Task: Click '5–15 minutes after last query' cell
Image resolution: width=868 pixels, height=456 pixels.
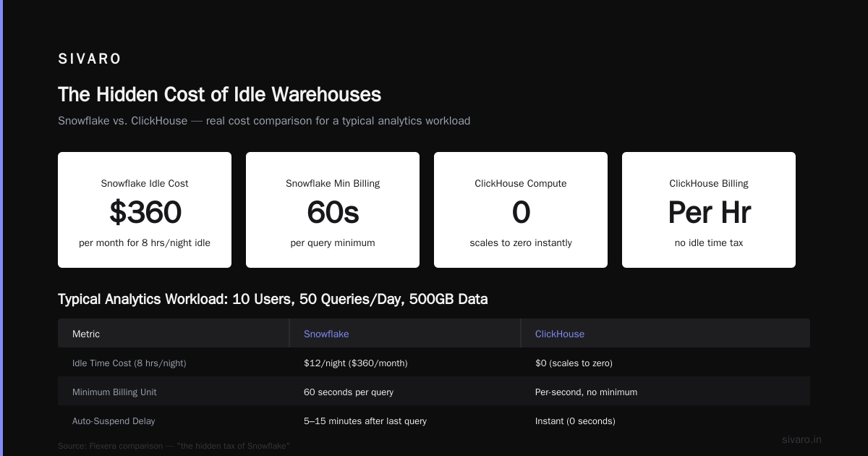Action: (x=365, y=421)
